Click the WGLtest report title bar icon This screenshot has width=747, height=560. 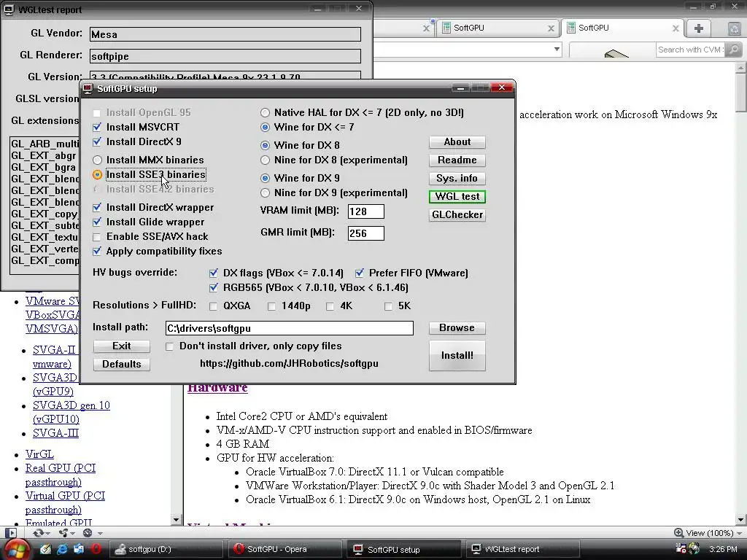coord(9,9)
